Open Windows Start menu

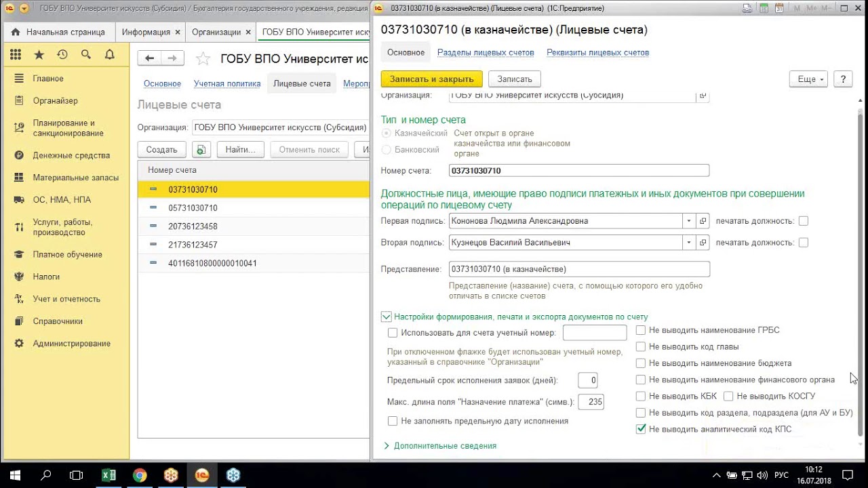[15, 475]
